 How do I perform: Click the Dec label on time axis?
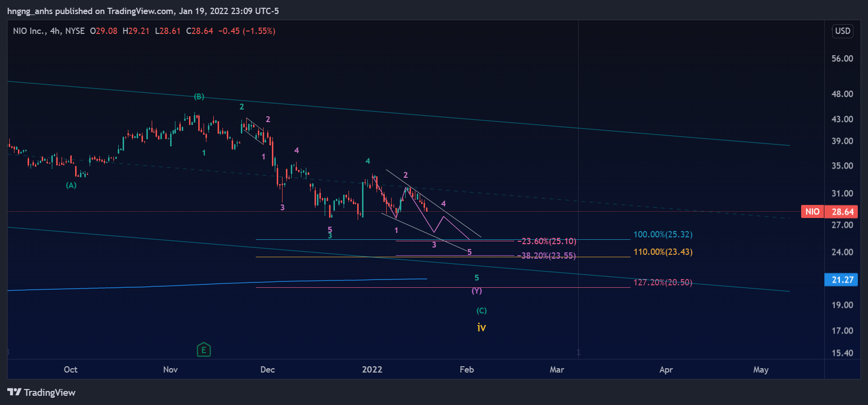pyautogui.click(x=268, y=370)
